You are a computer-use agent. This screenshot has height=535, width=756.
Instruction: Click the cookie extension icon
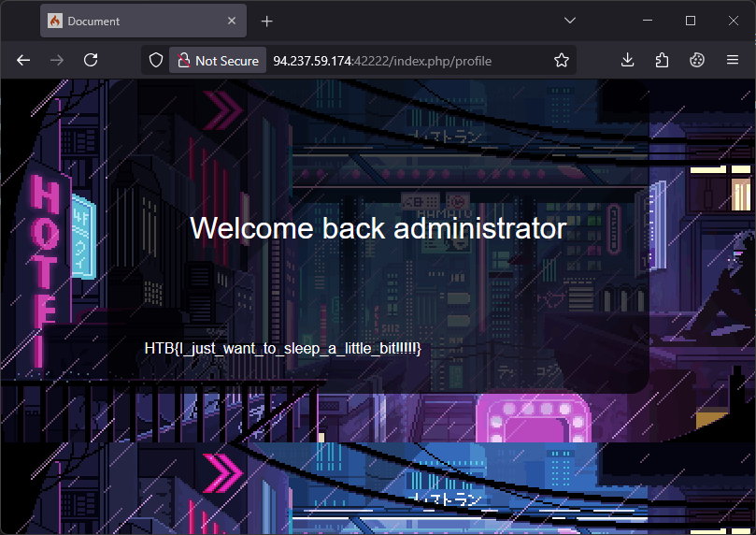pyautogui.click(x=696, y=60)
